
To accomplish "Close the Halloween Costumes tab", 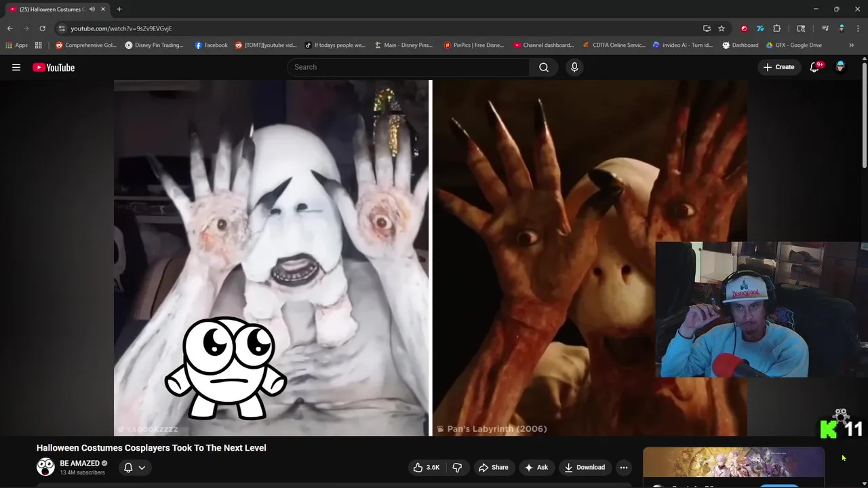I will [103, 9].
